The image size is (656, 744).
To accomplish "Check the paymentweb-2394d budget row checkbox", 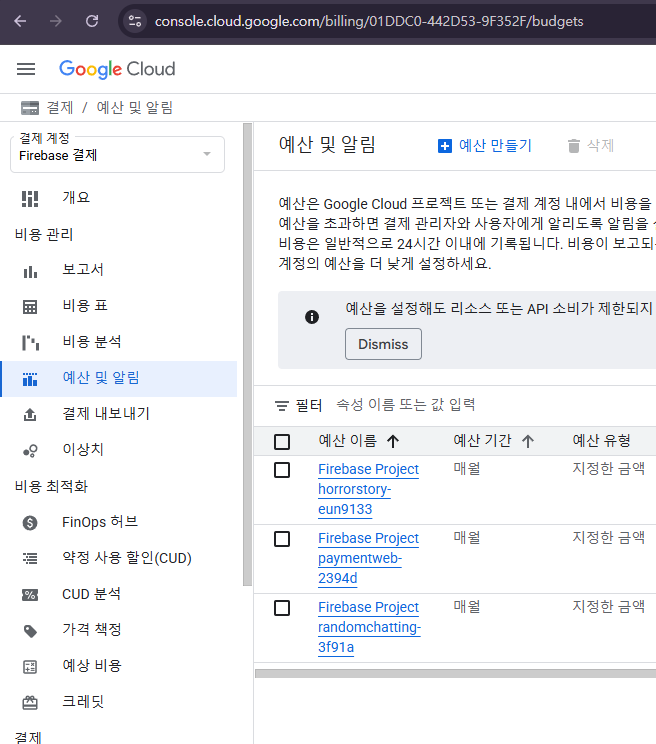I will point(282,539).
